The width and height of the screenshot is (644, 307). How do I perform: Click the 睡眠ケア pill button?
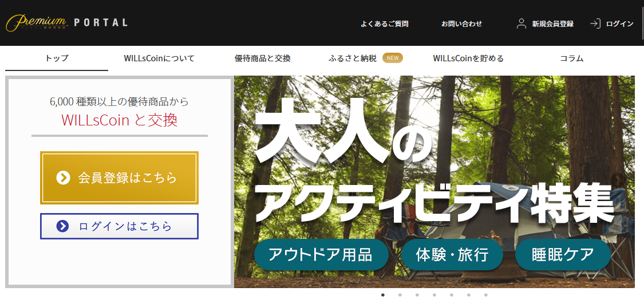(x=563, y=255)
